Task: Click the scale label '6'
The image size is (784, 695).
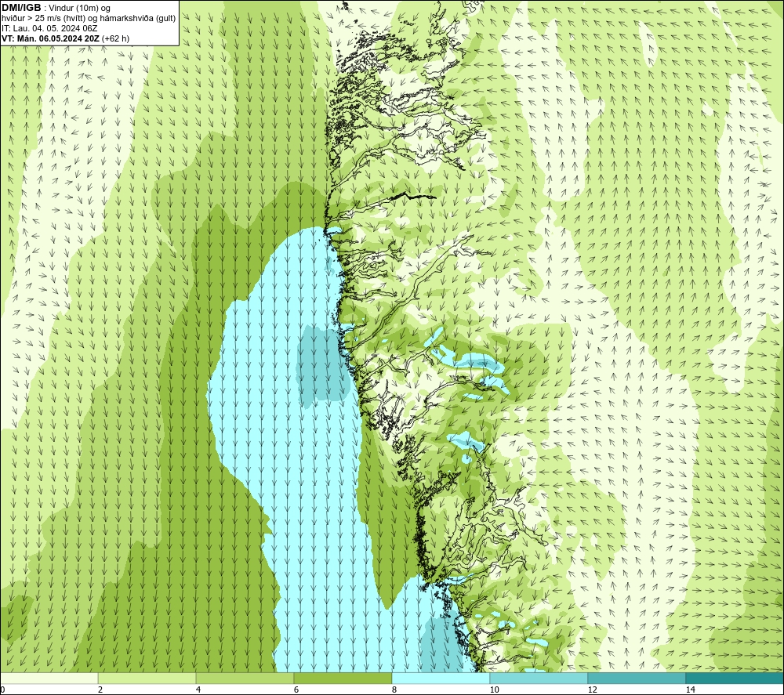Action: pos(296,690)
